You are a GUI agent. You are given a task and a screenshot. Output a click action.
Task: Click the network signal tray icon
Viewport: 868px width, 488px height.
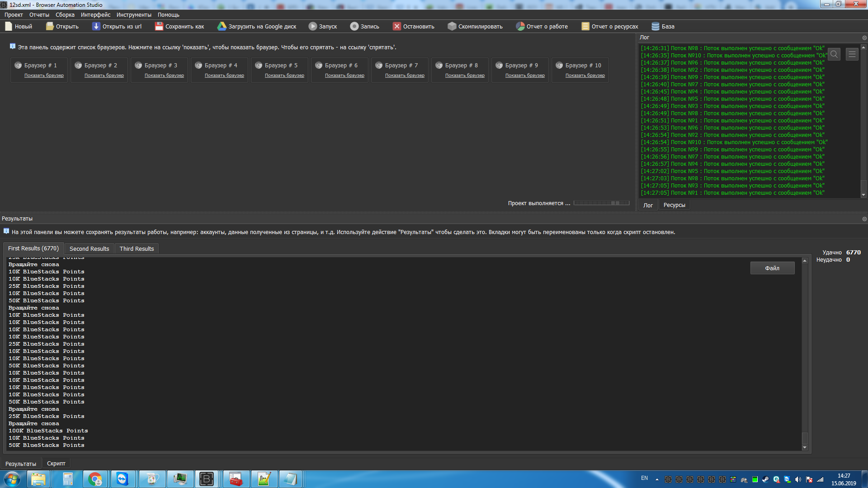pos(820,479)
